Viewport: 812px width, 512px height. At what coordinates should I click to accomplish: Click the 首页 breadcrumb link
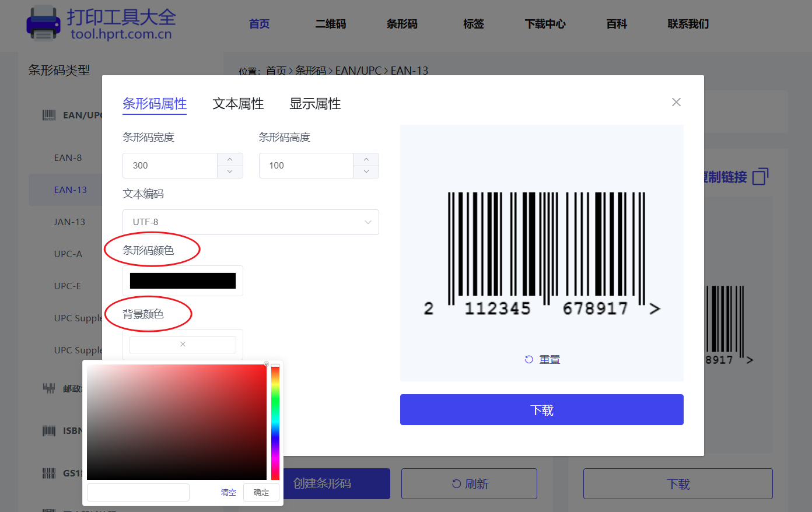[x=276, y=71]
